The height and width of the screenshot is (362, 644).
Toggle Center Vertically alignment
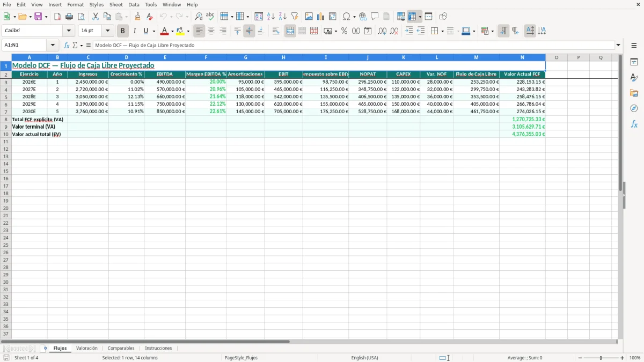(250, 31)
